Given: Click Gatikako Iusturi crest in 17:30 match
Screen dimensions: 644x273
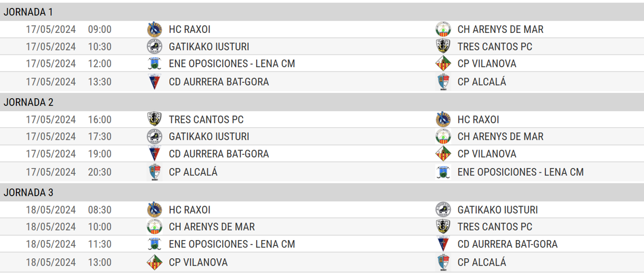Looking at the screenshot, I should [154, 136].
